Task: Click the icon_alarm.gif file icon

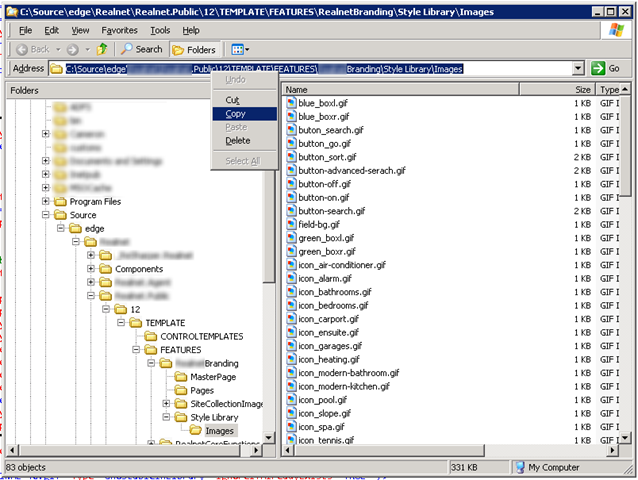Action: coord(291,278)
